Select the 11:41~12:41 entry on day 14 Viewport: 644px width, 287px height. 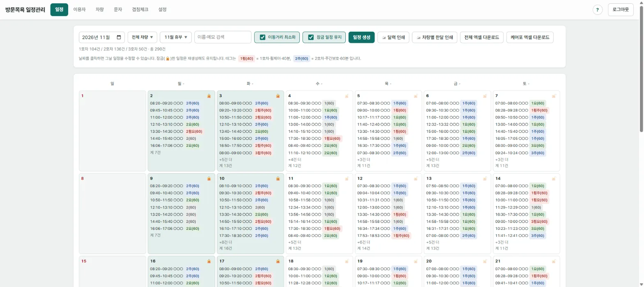click(521, 236)
